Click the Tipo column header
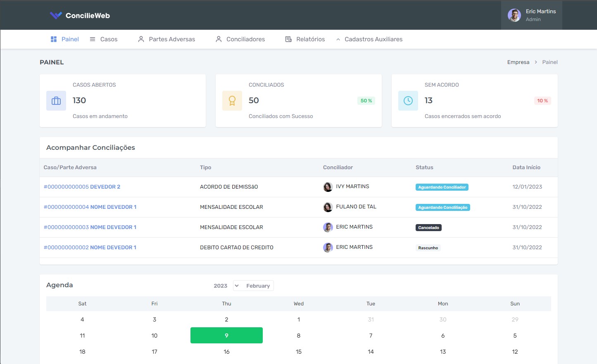 click(x=205, y=168)
